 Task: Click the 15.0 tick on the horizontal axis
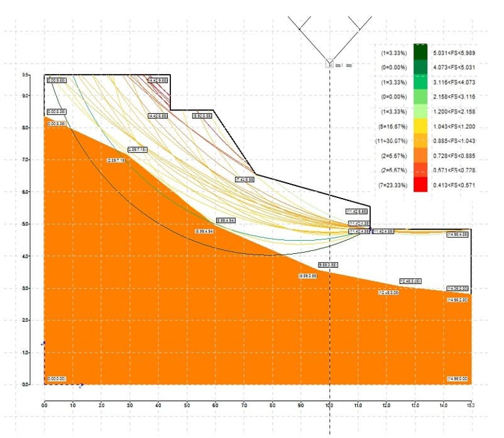(471, 405)
